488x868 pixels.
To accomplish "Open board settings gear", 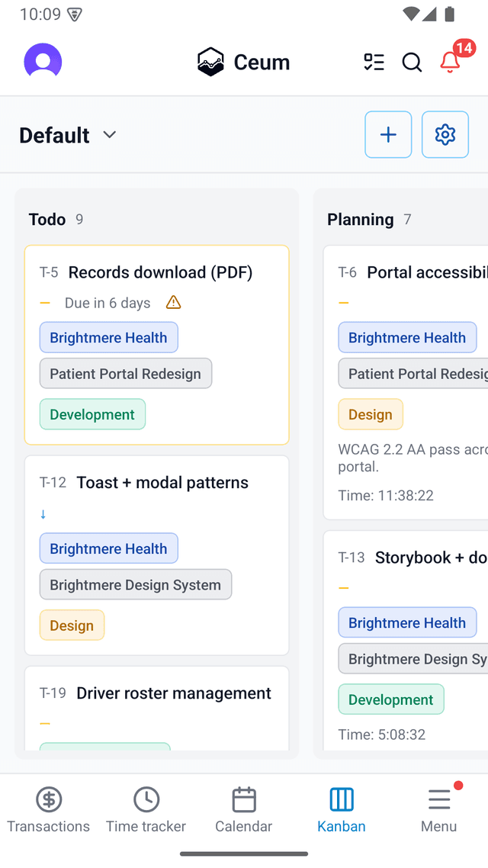I will (445, 134).
